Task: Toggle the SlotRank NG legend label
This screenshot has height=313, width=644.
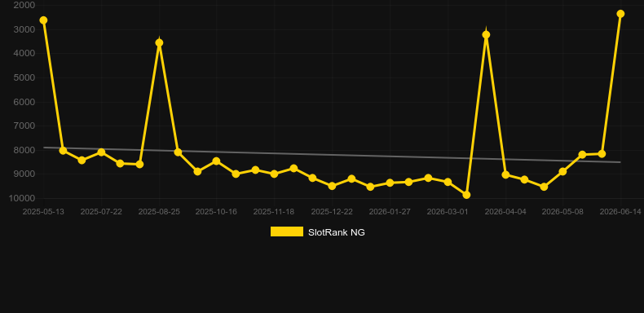Action: click(x=337, y=232)
